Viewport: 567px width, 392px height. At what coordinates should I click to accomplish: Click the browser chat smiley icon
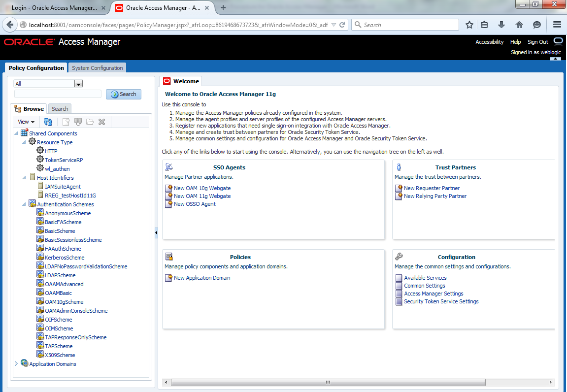click(536, 25)
